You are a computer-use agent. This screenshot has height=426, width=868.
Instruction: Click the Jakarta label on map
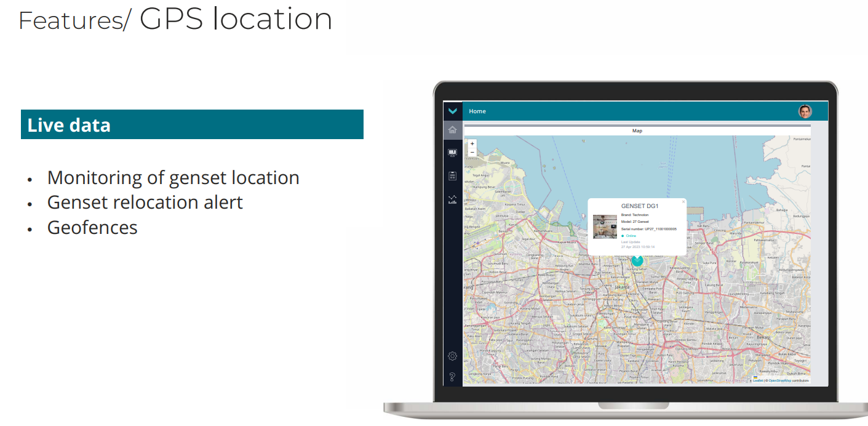[622, 287]
